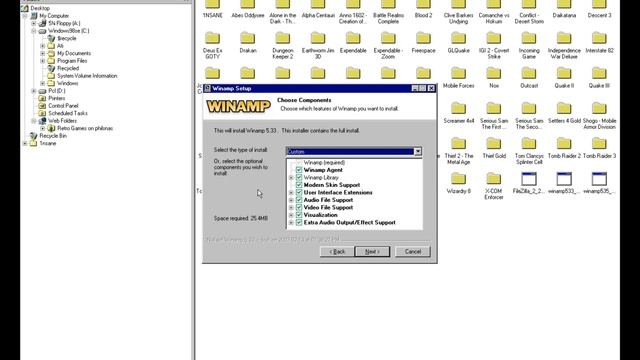Viewport: 640px width, 360px height.
Task: Open the Dungeon Keeper 2 folder
Action: pyautogui.click(x=282, y=46)
